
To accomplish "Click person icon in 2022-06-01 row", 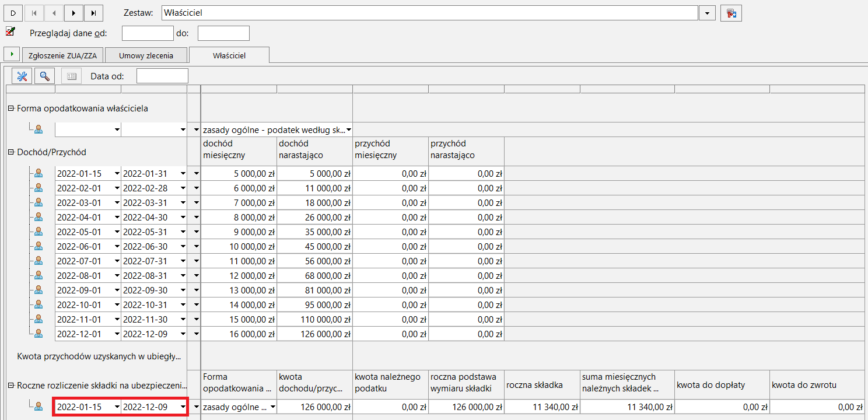I will tap(38, 246).
